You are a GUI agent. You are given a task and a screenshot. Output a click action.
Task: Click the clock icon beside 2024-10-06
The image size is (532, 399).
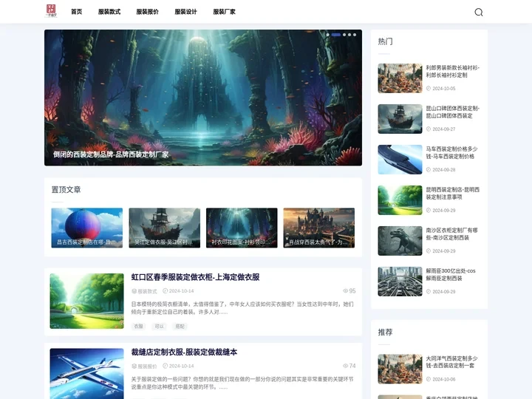coord(428,379)
